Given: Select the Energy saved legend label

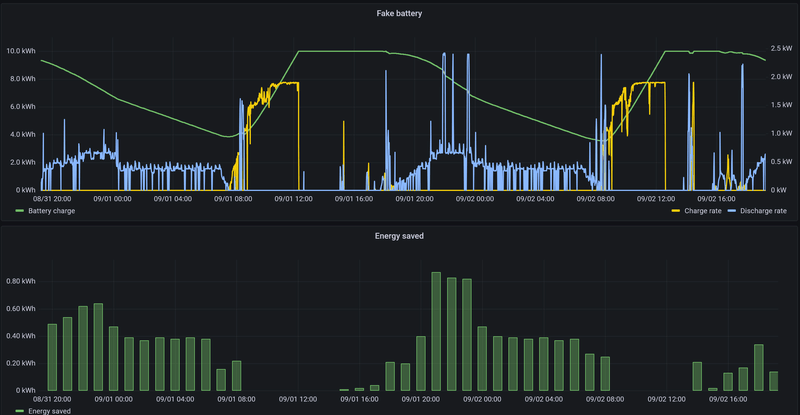Looking at the screenshot, I should (x=49, y=411).
